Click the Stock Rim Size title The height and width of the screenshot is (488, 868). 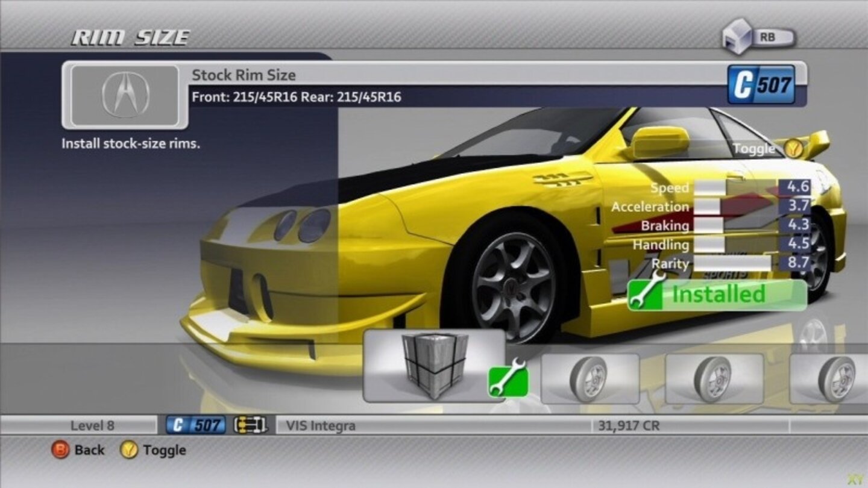[244, 75]
